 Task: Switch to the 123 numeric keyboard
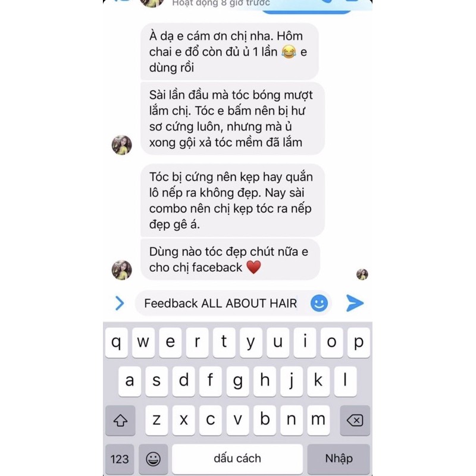(120, 459)
